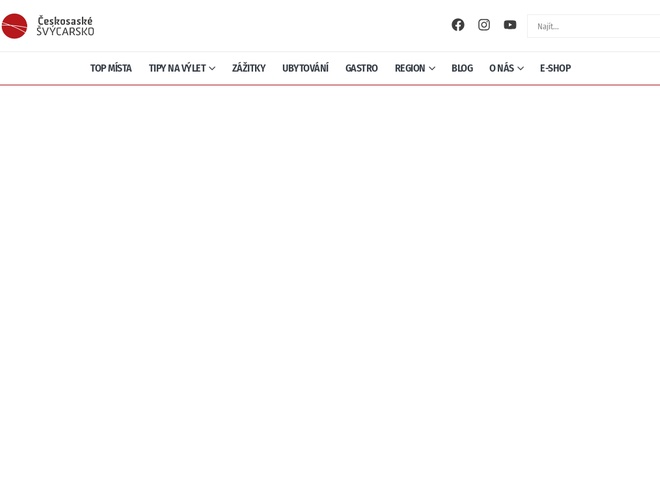The height and width of the screenshot is (500, 660).
Task: Focus the Najít search field
Action: click(595, 26)
